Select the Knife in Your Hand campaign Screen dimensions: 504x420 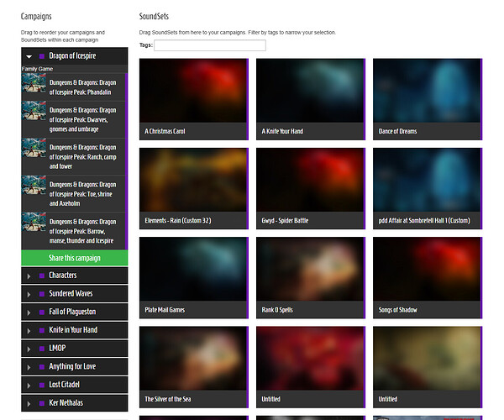pyautogui.click(x=73, y=330)
